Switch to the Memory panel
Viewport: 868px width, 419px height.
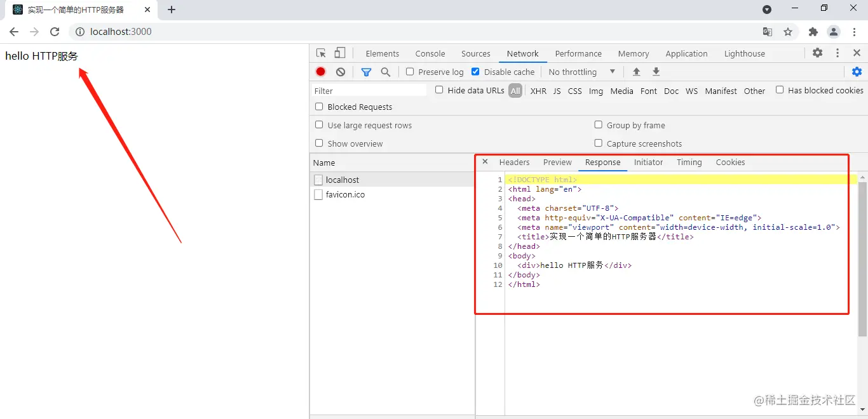(x=634, y=54)
